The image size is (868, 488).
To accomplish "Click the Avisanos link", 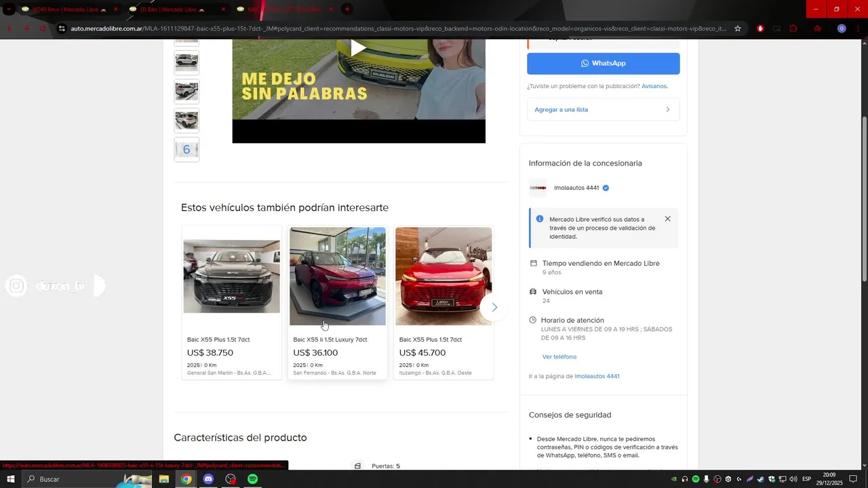I will tap(654, 86).
